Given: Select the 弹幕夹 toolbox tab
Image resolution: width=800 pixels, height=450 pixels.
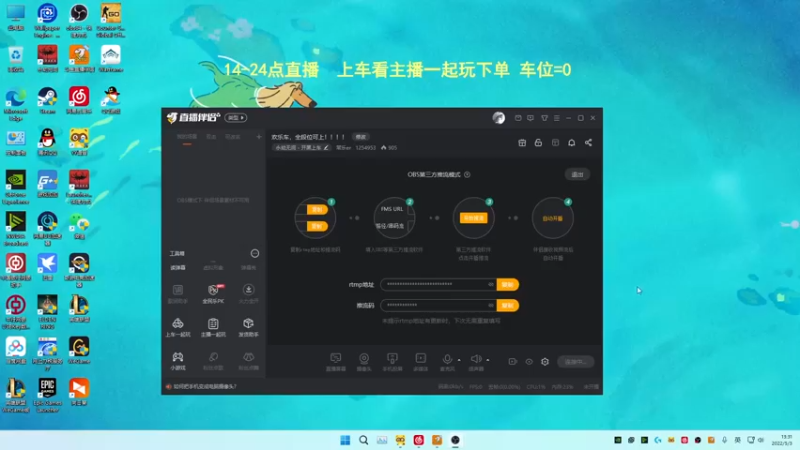Looking at the screenshot, I should (248, 267).
